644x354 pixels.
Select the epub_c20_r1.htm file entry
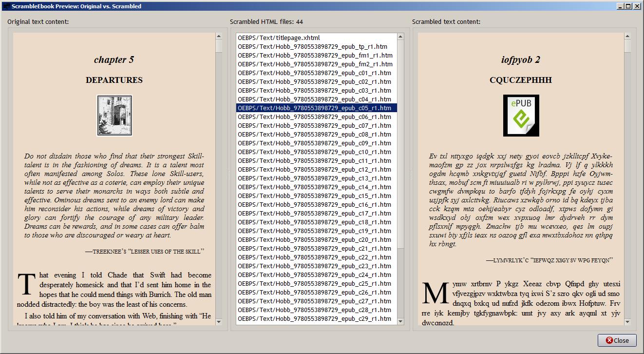[317, 239]
